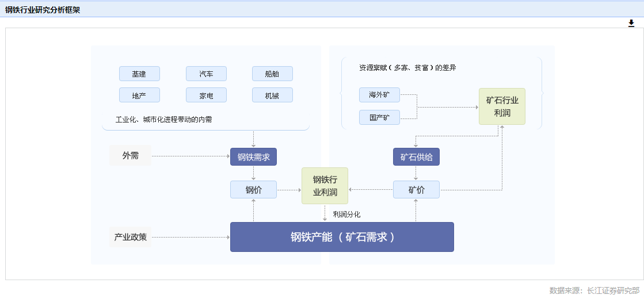Click the 产业政策 label box
Image resolution: width=644 pixels, height=306 pixels.
coord(131,237)
